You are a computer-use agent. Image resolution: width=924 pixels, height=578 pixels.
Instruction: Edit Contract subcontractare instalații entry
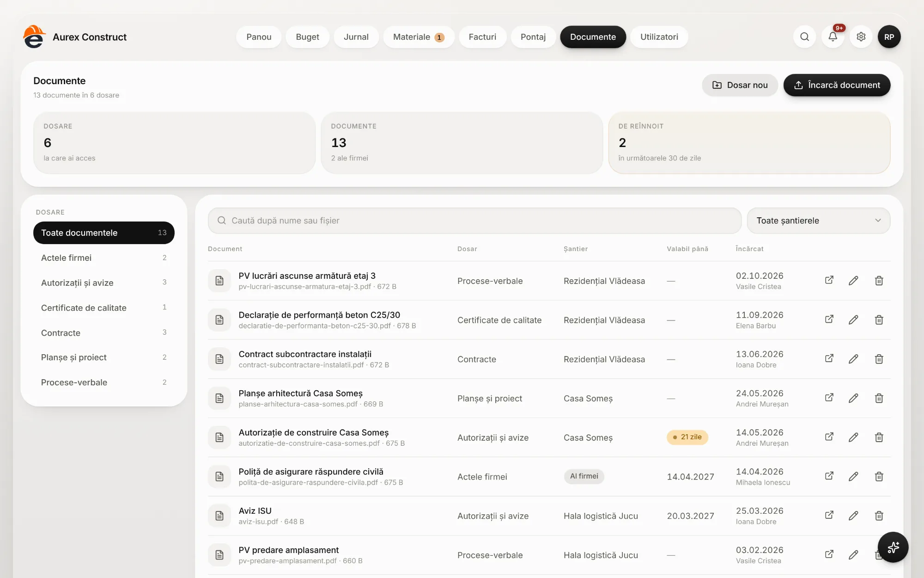[x=853, y=359]
